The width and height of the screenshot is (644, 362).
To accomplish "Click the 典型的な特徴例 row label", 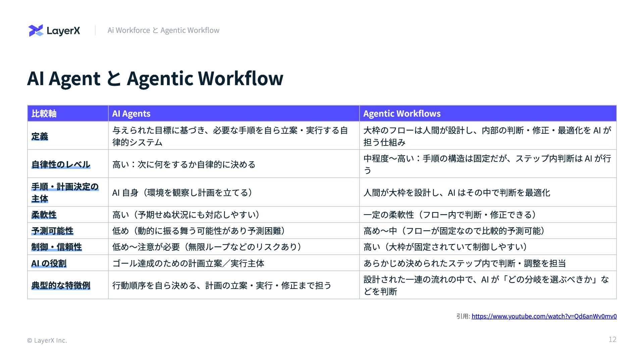I will [x=61, y=285].
